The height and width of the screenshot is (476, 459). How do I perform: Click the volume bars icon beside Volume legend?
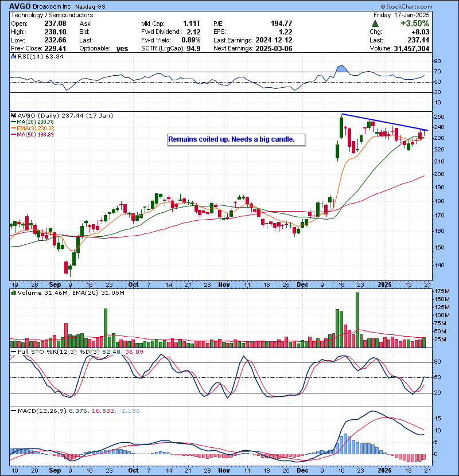point(13,292)
